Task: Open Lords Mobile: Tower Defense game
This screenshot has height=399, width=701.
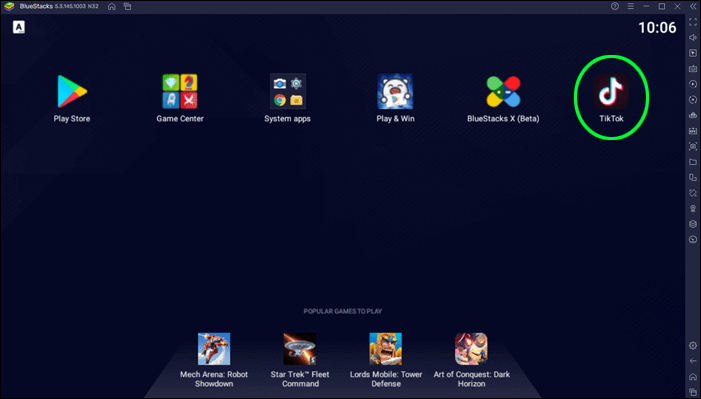Action: (385, 349)
